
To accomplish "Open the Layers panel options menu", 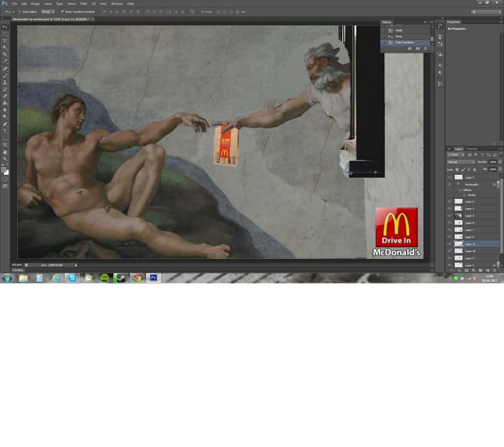I will coord(501,149).
